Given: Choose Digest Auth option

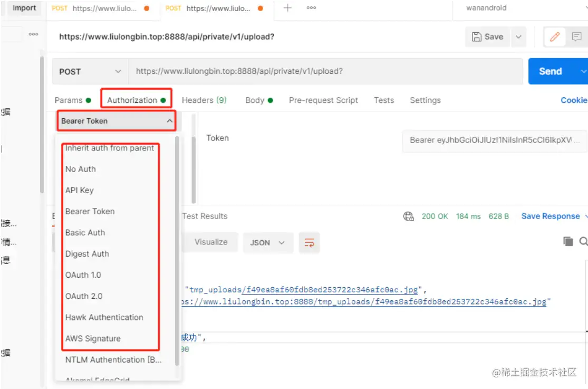Looking at the screenshot, I should click(87, 254).
